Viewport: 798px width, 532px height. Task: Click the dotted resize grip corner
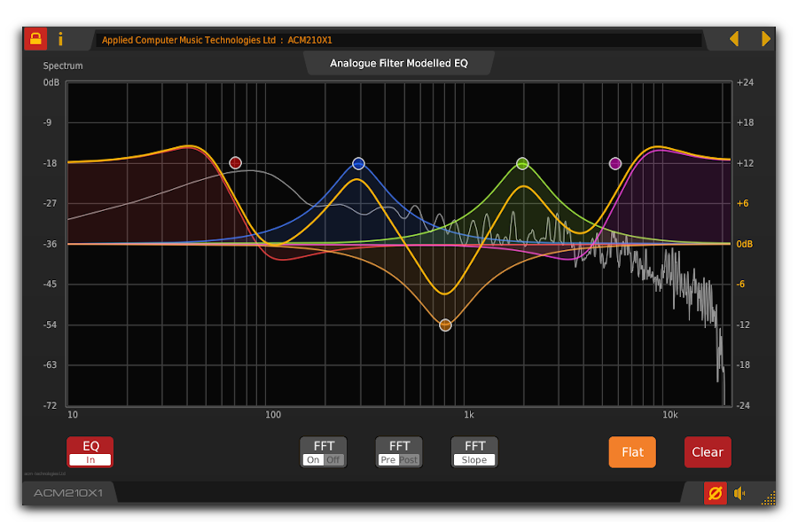768,498
